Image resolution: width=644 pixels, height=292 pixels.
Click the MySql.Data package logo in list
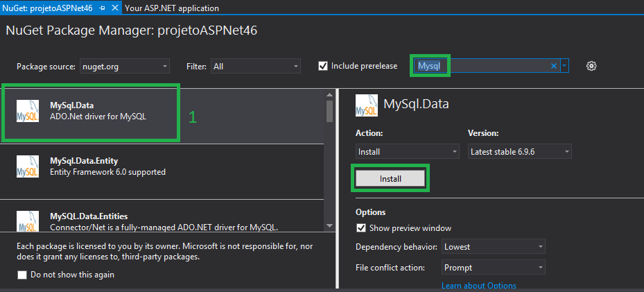[x=28, y=111]
